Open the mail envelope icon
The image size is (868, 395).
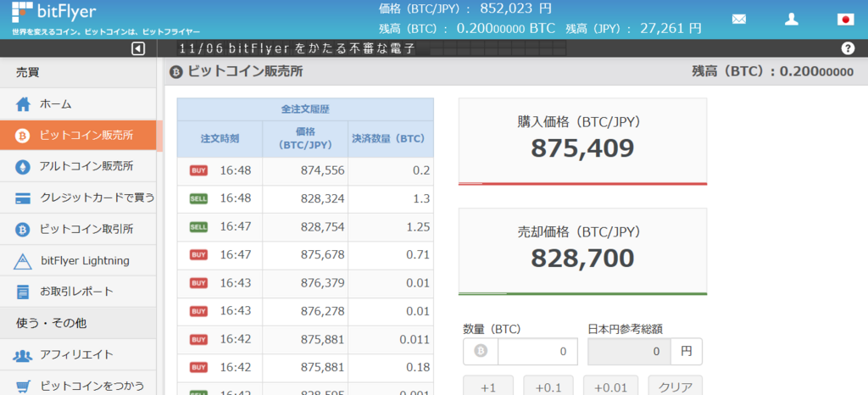click(x=739, y=19)
